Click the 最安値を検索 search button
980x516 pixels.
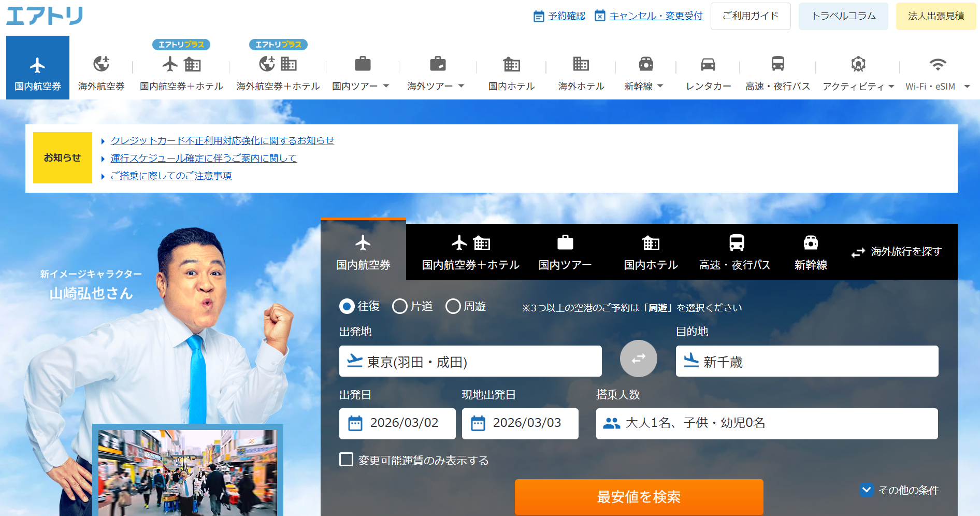tap(639, 497)
